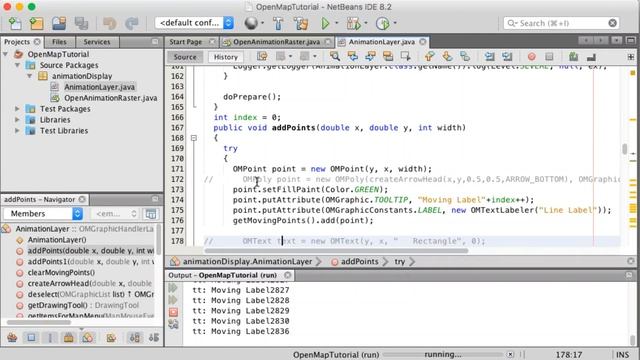Click the Re-run green arrow in Output

(173, 288)
